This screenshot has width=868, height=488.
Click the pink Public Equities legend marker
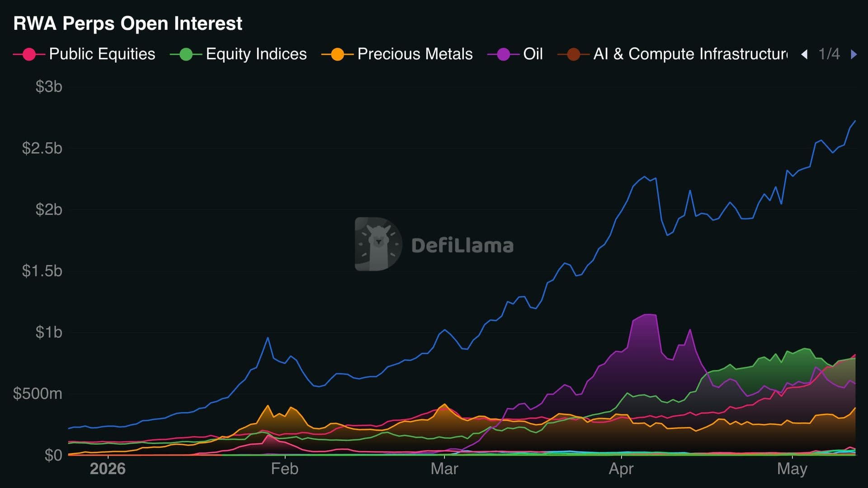29,55
